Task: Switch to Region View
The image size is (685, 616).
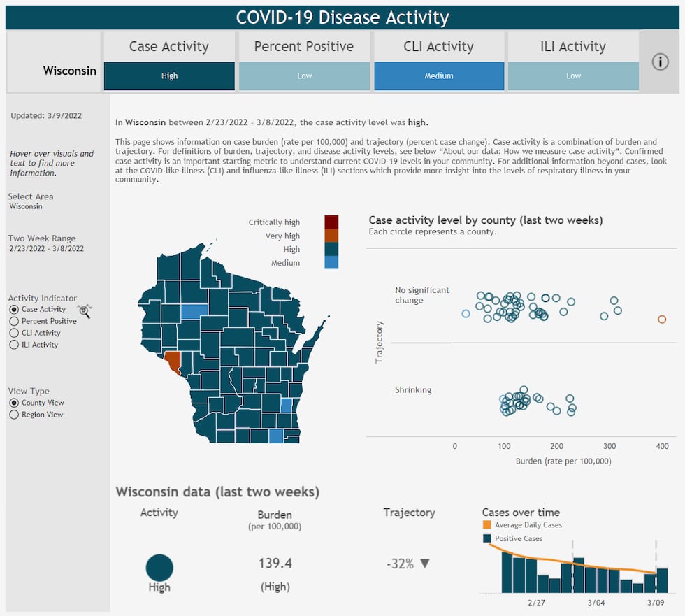Action: tap(15, 414)
